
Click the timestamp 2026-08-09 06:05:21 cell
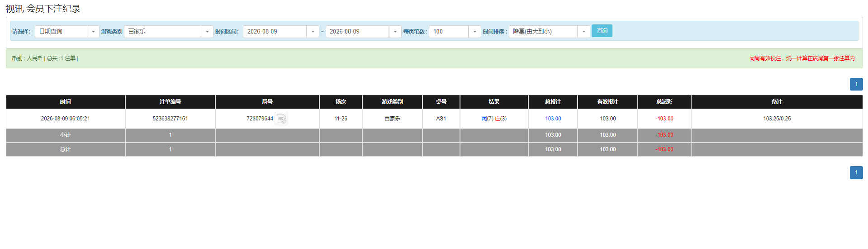(x=65, y=119)
